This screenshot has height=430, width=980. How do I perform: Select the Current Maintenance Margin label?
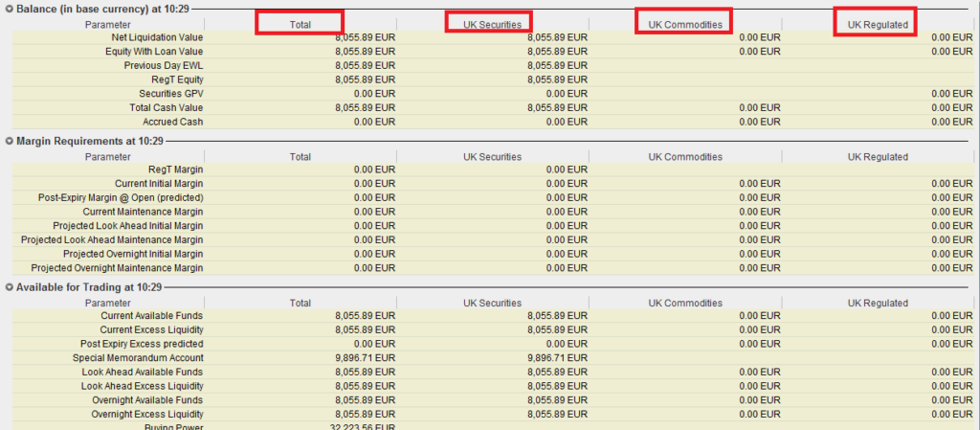click(x=144, y=212)
